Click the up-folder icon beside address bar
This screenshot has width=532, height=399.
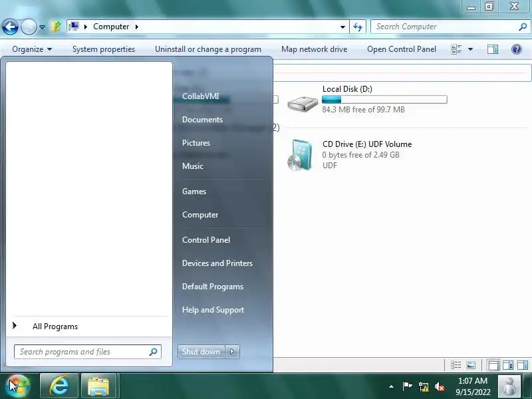(x=57, y=27)
